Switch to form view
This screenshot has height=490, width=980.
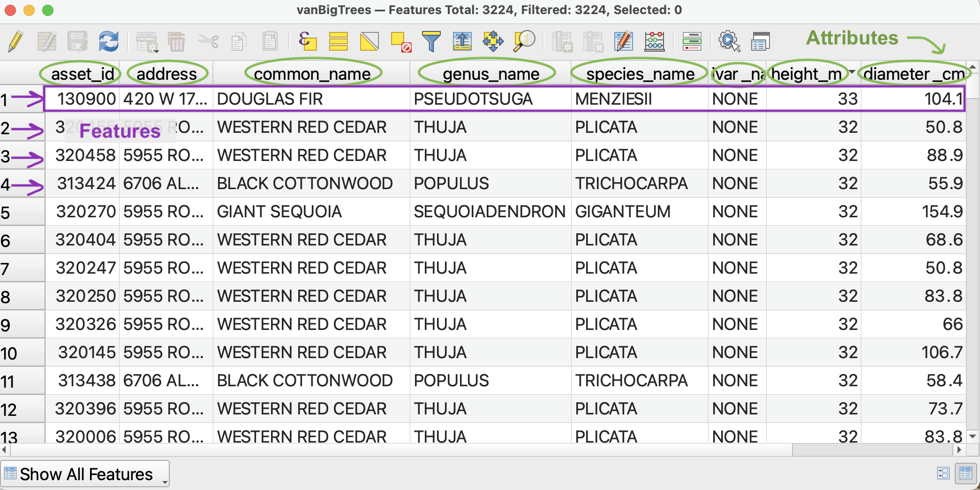[943, 473]
